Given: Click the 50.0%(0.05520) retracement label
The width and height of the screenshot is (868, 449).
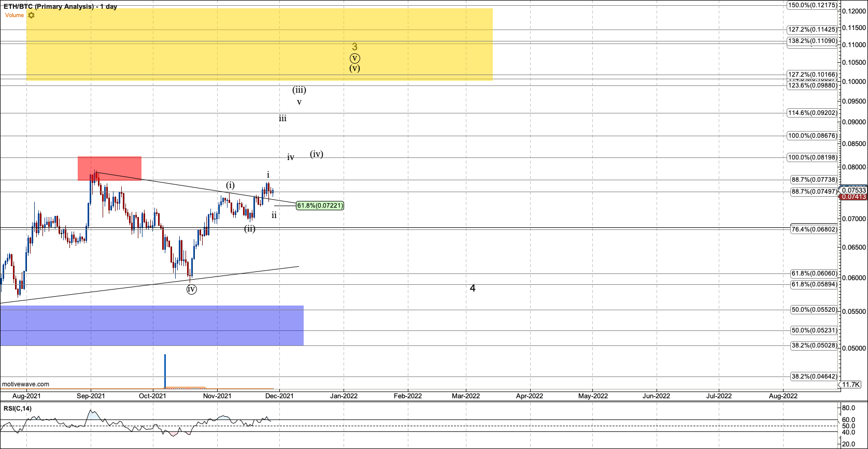Looking at the screenshot, I should click(x=814, y=310).
